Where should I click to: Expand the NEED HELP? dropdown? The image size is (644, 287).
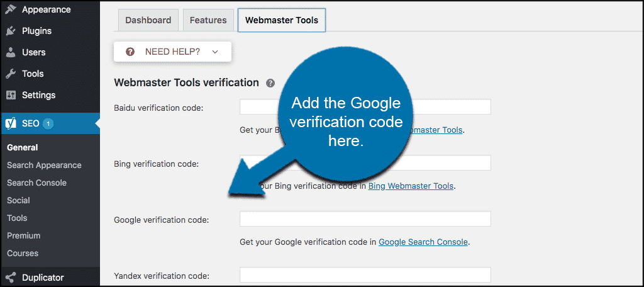(172, 52)
